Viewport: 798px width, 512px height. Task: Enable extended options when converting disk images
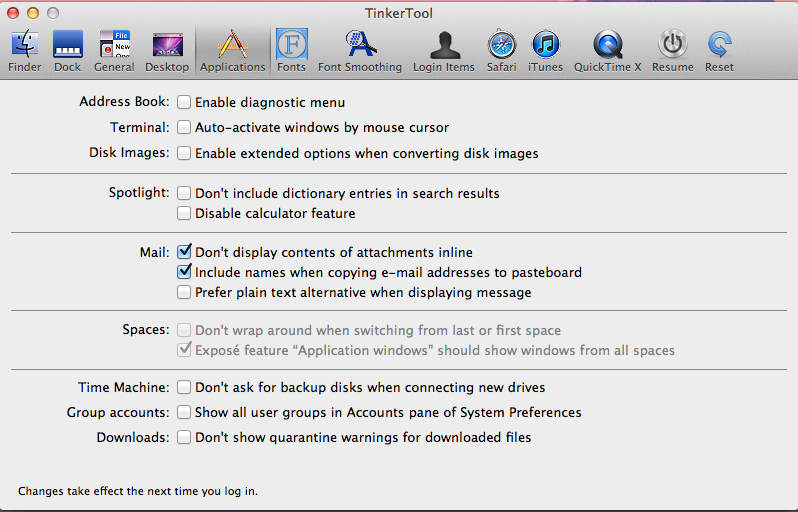click(184, 153)
